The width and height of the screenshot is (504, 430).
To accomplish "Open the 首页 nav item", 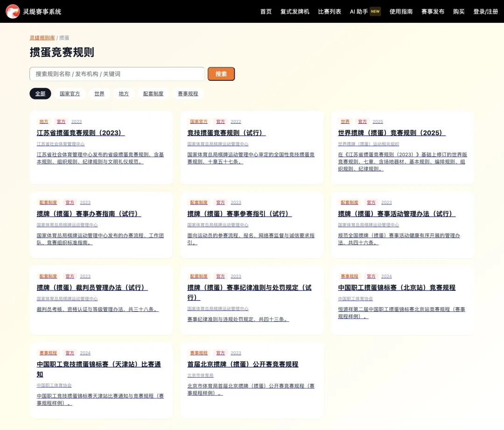I will [x=266, y=12].
